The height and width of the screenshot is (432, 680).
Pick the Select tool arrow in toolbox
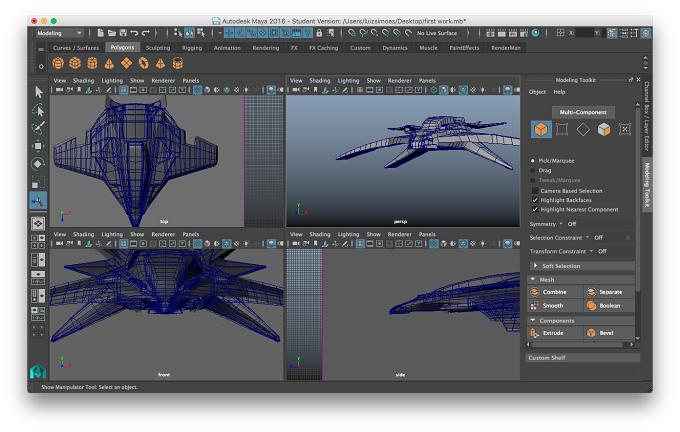(x=39, y=92)
